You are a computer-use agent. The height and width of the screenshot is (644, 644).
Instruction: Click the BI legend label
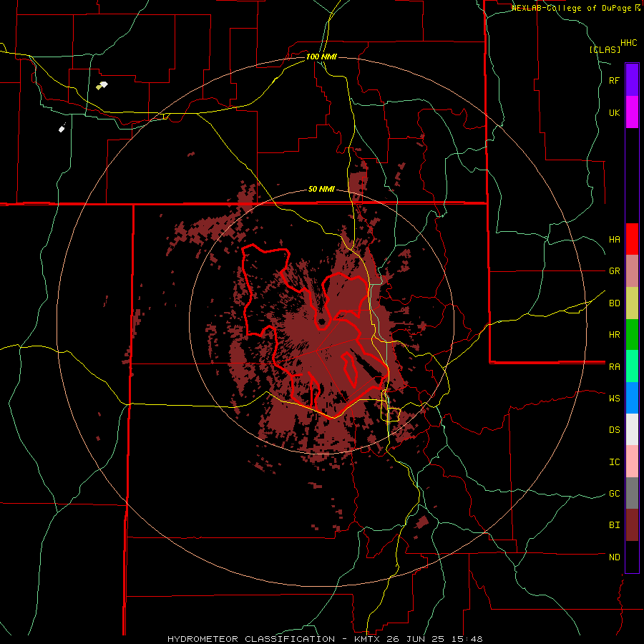point(614,525)
